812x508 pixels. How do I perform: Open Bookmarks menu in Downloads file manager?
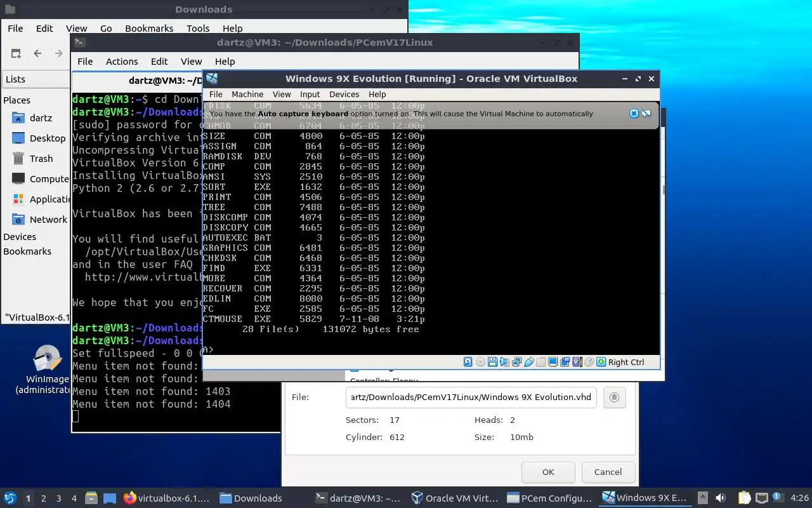tap(149, 29)
